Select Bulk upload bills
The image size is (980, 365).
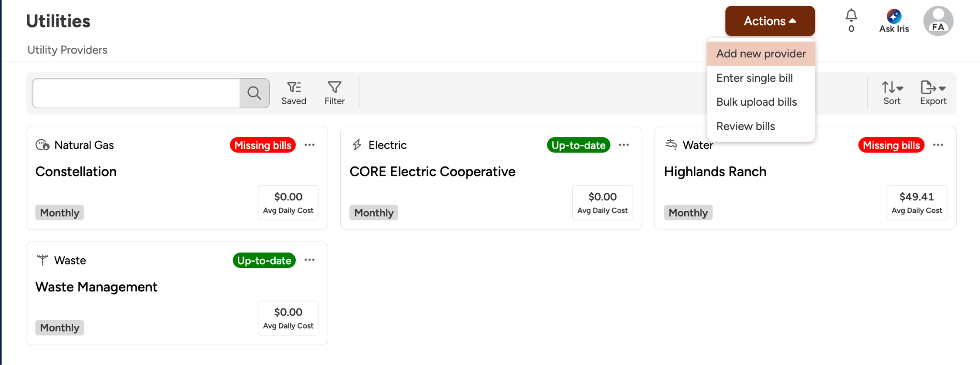pyautogui.click(x=757, y=102)
